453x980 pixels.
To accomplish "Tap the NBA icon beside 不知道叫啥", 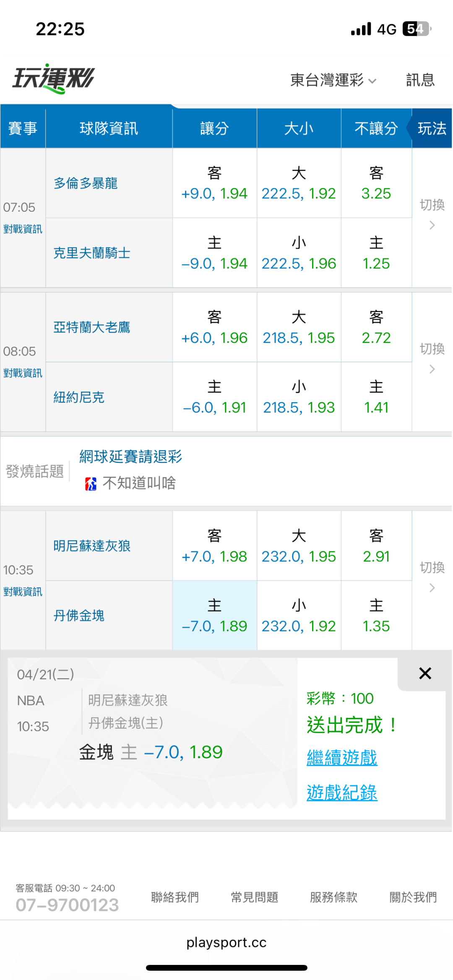I will (91, 484).
